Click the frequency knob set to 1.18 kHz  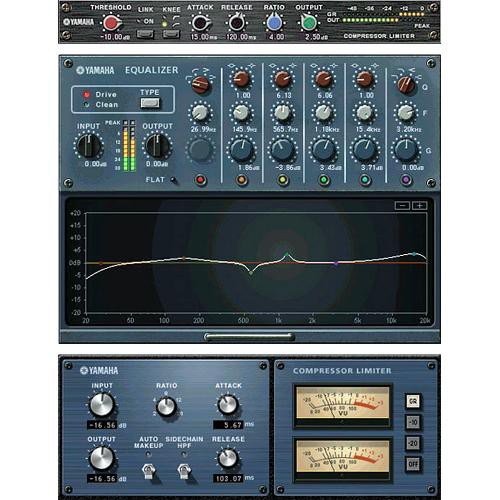pos(324,113)
